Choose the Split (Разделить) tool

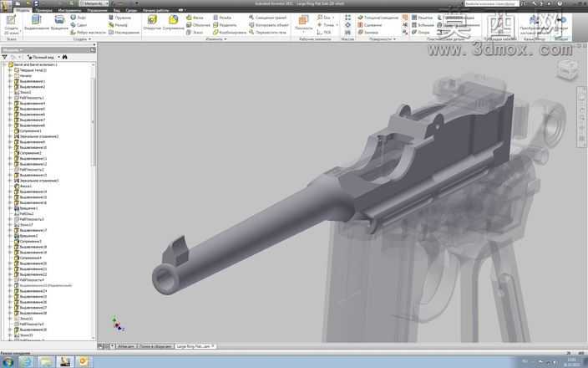225,25
